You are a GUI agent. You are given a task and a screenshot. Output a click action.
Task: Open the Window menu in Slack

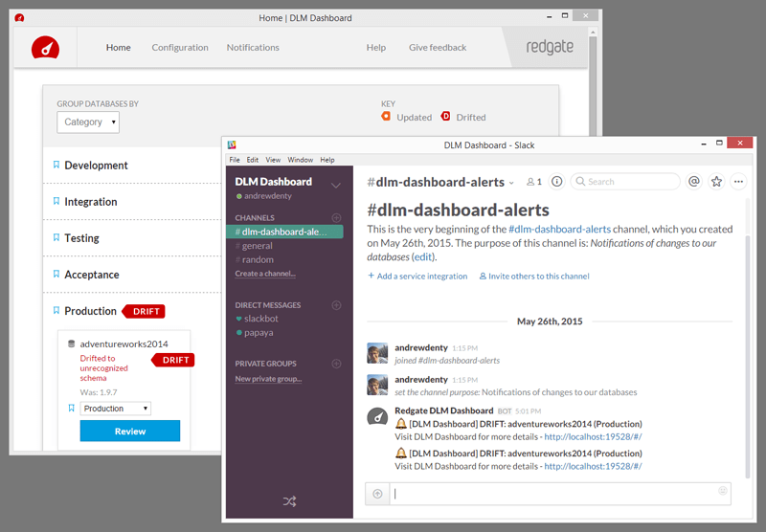(300, 160)
